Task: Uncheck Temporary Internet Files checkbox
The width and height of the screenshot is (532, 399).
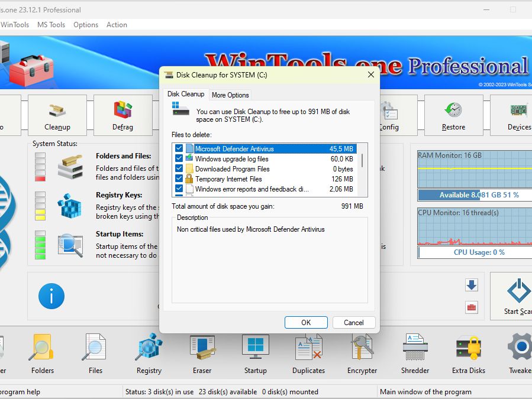Action: (x=179, y=179)
